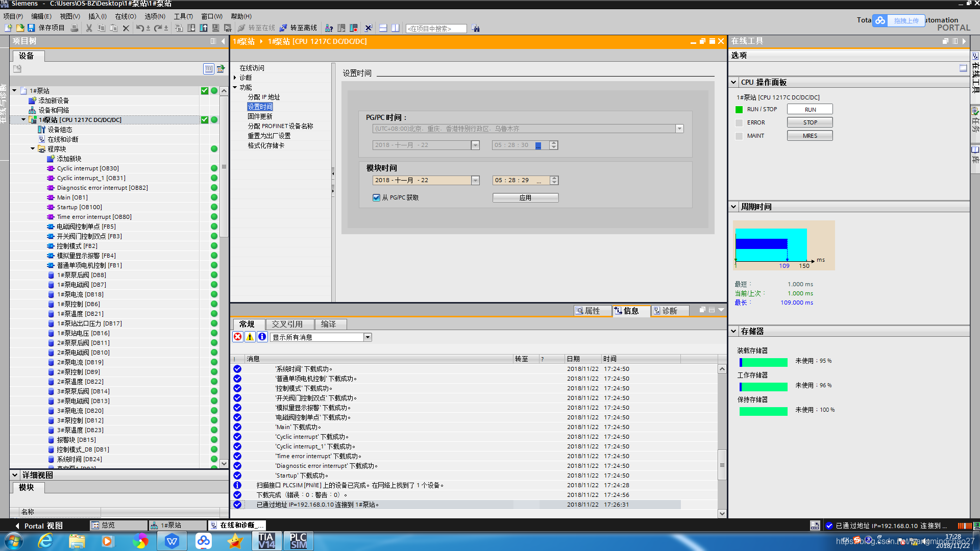Open the module date dropdown
Viewport: 980px width, 551px height.
click(475, 180)
